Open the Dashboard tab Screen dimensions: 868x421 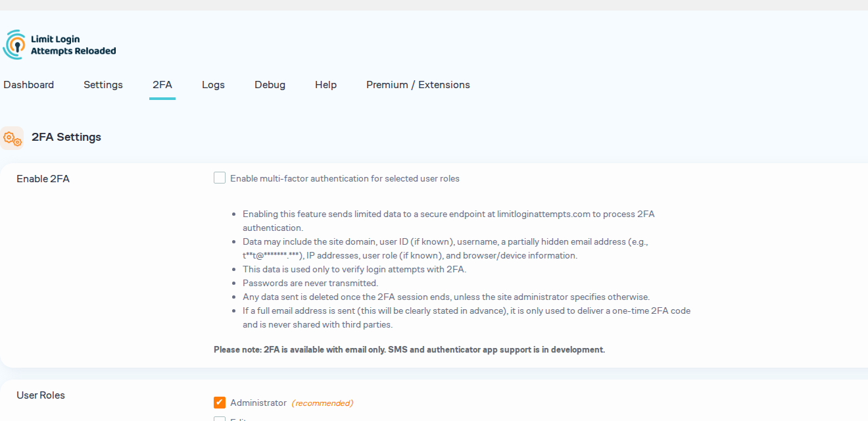click(28, 85)
